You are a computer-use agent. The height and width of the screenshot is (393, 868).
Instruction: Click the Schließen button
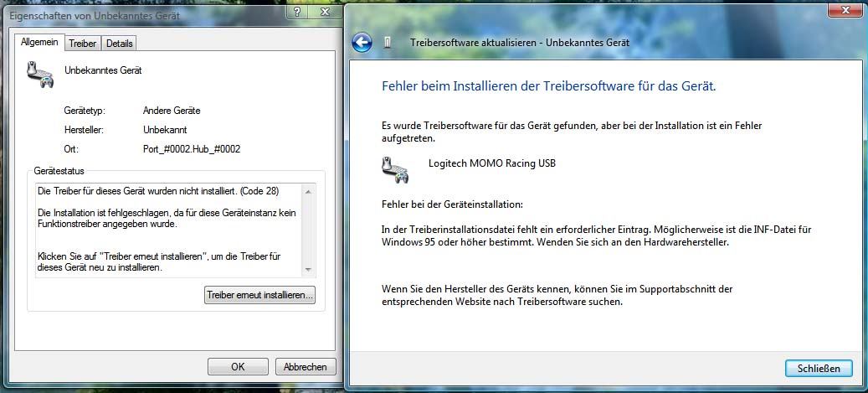pyautogui.click(x=819, y=368)
